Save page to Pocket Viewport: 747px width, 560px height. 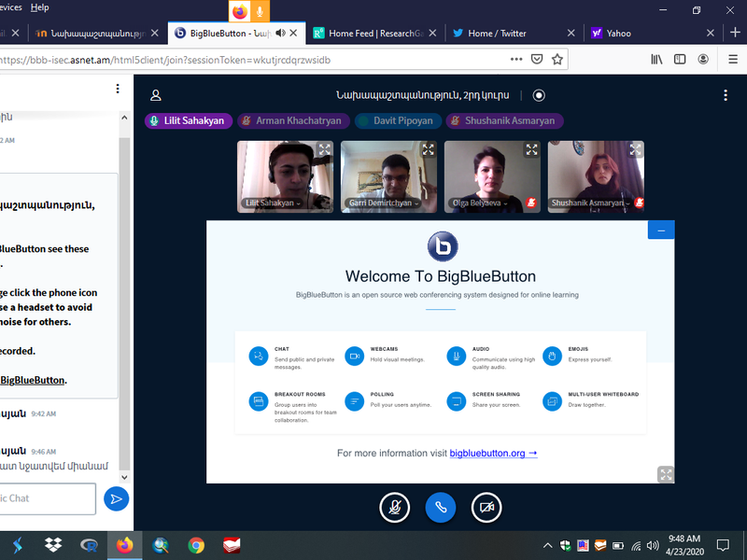coord(537,60)
